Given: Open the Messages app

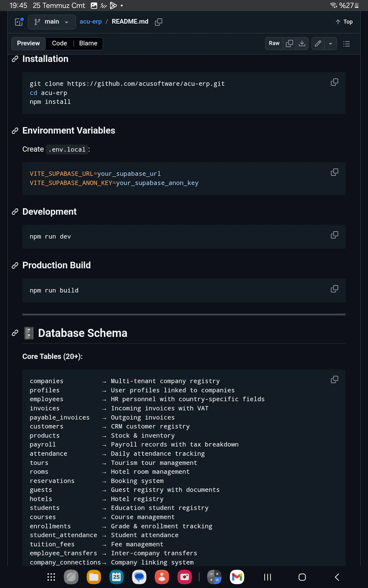Looking at the screenshot, I should coord(139,577).
